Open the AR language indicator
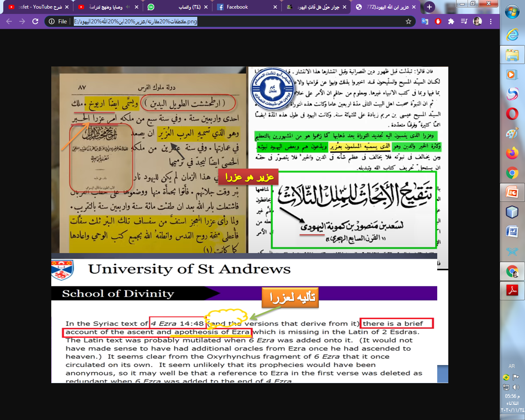 pyautogui.click(x=511, y=366)
